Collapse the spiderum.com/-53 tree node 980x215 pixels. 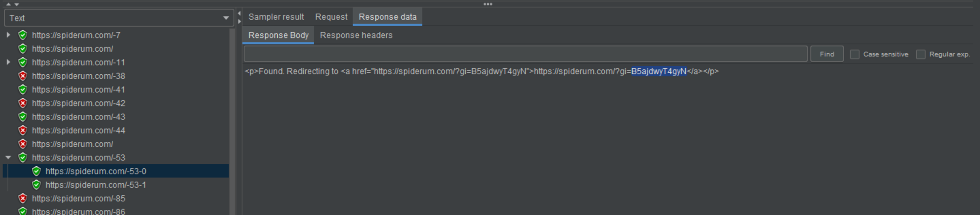8,157
